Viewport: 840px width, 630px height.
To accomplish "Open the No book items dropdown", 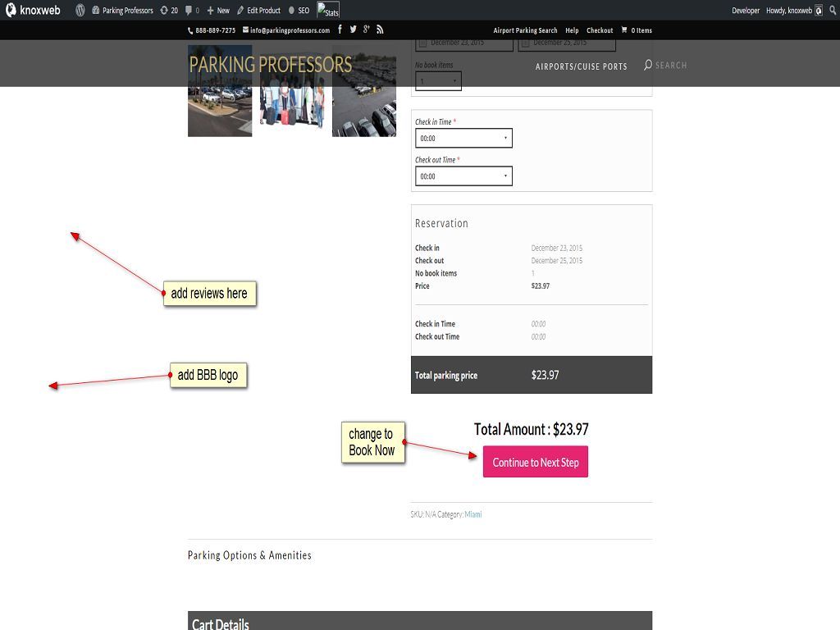I will (x=438, y=81).
